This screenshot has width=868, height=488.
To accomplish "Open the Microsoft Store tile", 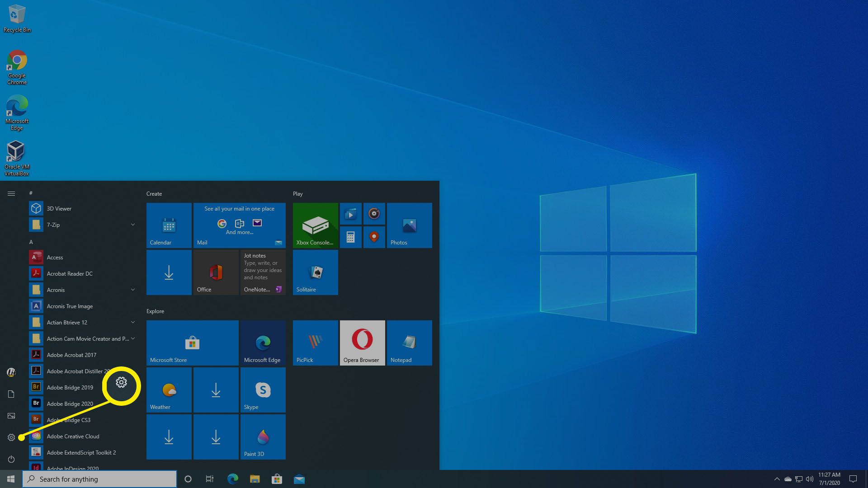I will click(x=192, y=343).
